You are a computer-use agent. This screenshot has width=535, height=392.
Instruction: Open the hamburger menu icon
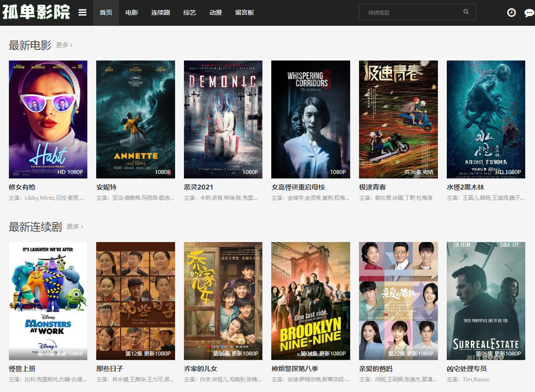(82, 12)
